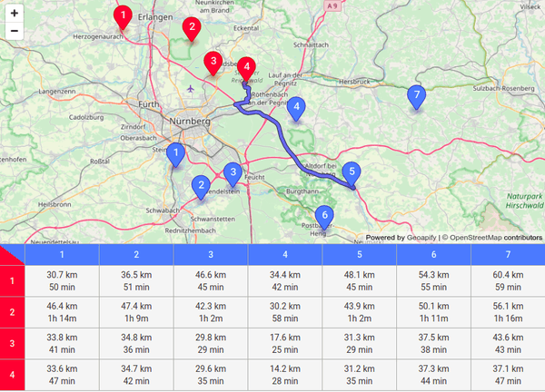Screen dimensions: 545x392
Task: Open the Geoapify attribution link
Action: [421, 238]
